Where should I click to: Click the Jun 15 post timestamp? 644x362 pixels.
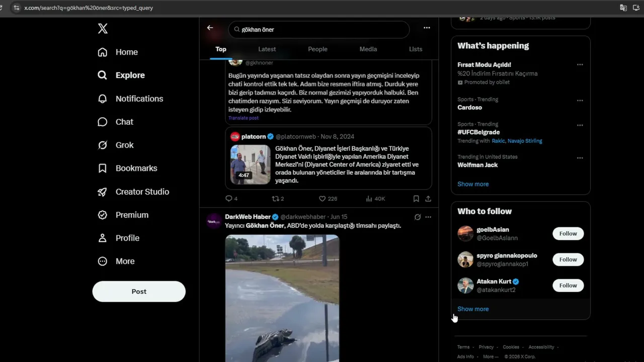point(339,217)
